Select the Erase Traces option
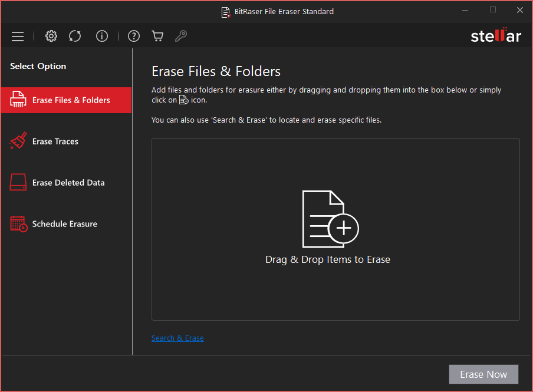 point(66,141)
